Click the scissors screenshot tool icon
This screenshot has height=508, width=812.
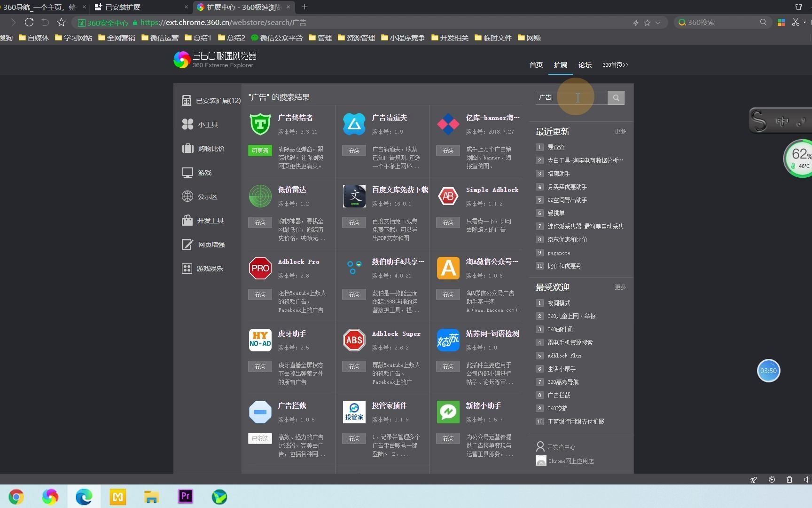click(x=795, y=22)
